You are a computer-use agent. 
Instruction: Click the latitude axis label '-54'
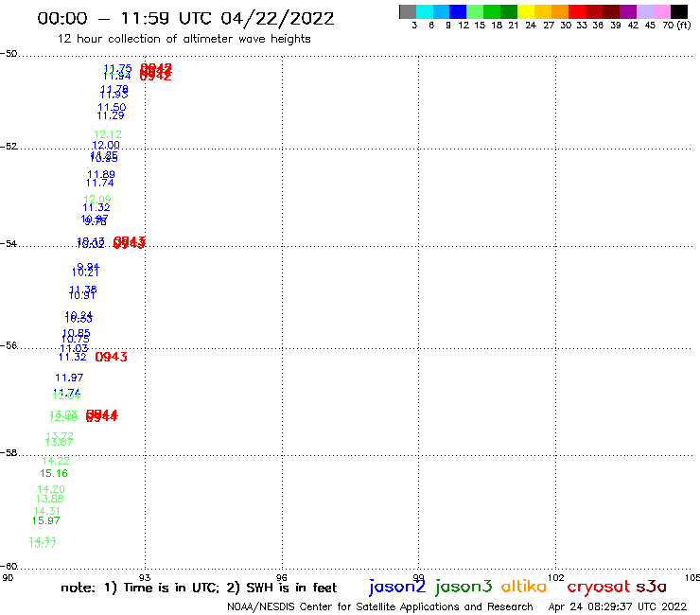[9, 243]
